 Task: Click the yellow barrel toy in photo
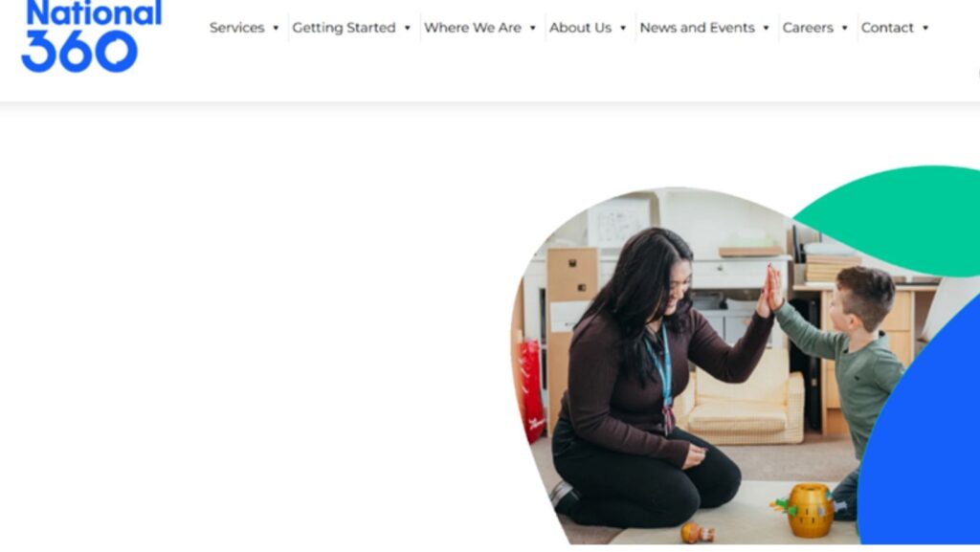tap(809, 510)
